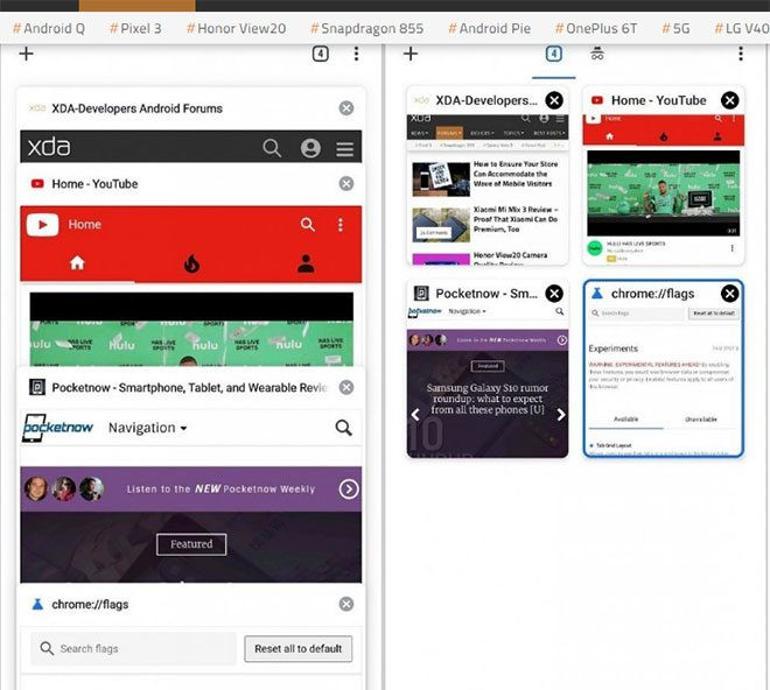
Task: Click the #Android Q tag
Action: coord(49,28)
